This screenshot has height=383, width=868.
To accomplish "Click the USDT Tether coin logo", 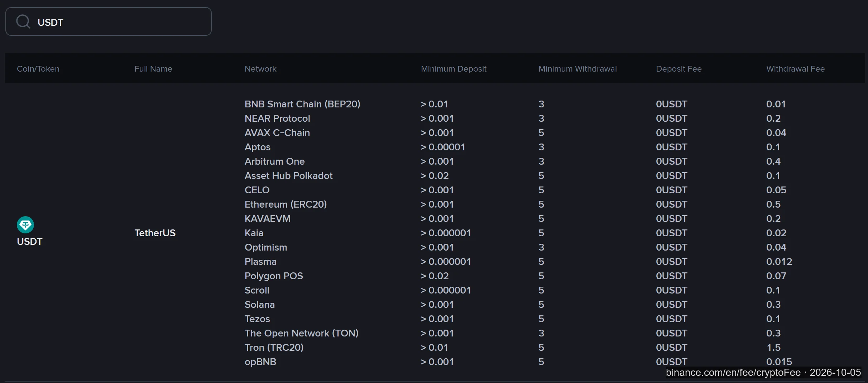I will (25, 225).
